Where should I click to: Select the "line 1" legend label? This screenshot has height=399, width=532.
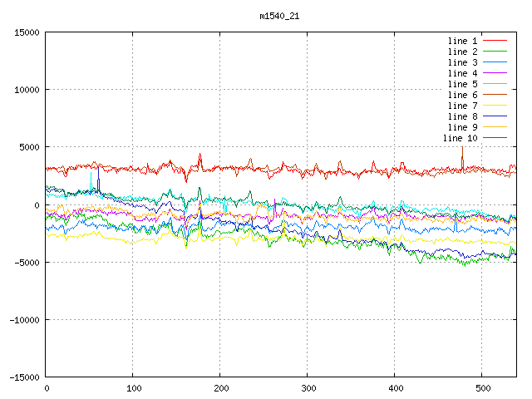point(463,41)
